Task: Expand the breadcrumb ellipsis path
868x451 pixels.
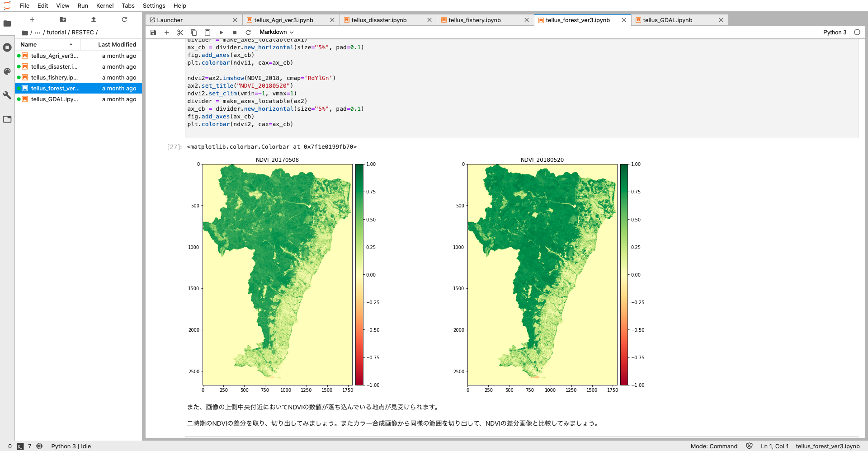Action: 38,33
